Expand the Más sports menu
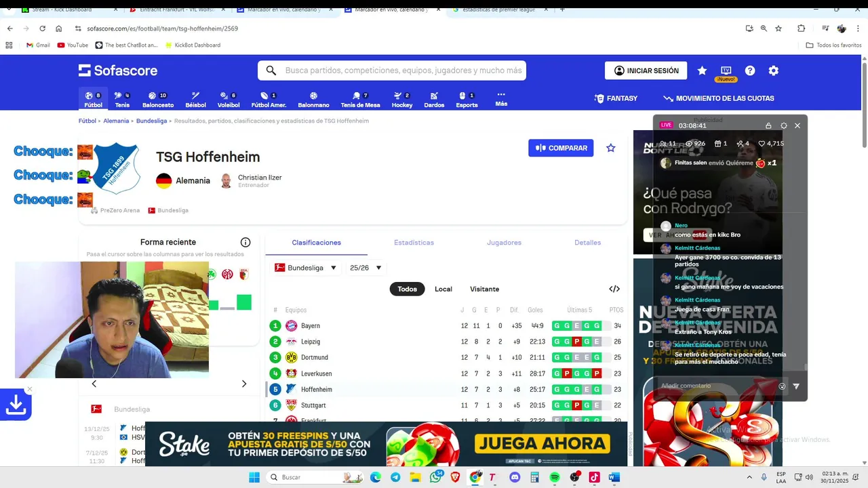 coord(501,100)
